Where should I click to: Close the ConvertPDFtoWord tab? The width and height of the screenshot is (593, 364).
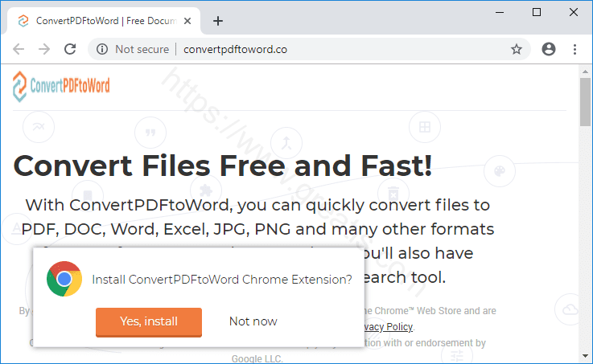pos(188,21)
